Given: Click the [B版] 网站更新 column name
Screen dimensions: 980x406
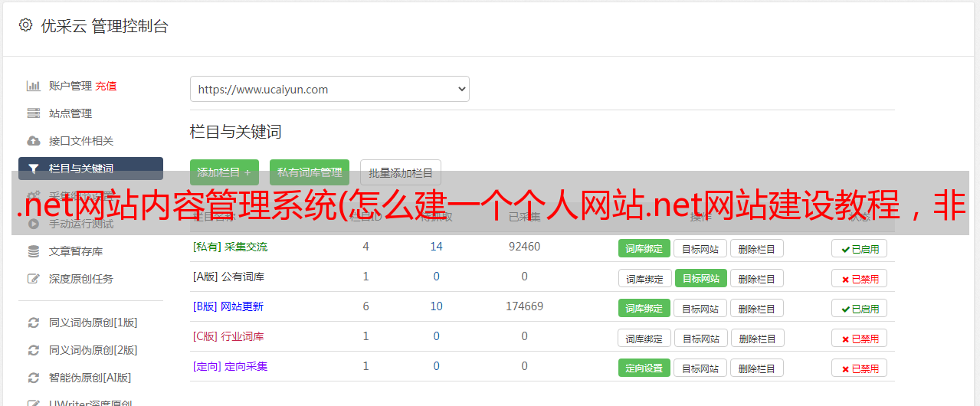Looking at the screenshot, I should click(x=228, y=306).
